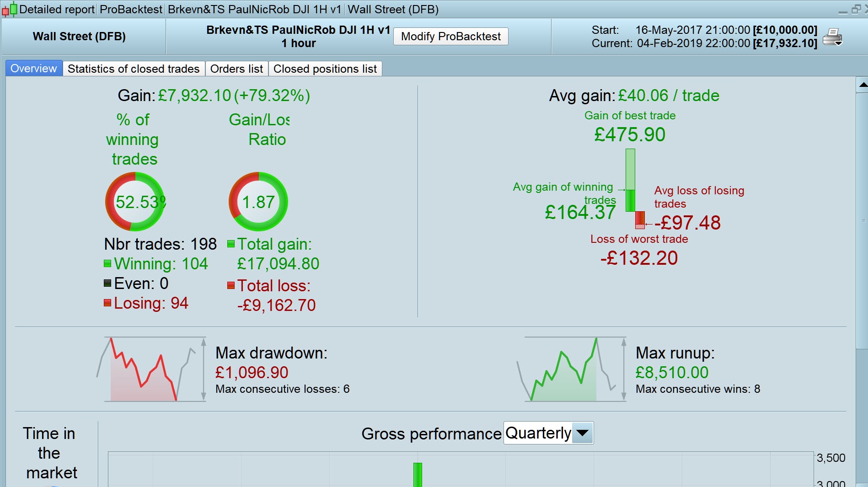
Task: Open the Quarterly period dropdown
Action: click(x=582, y=433)
